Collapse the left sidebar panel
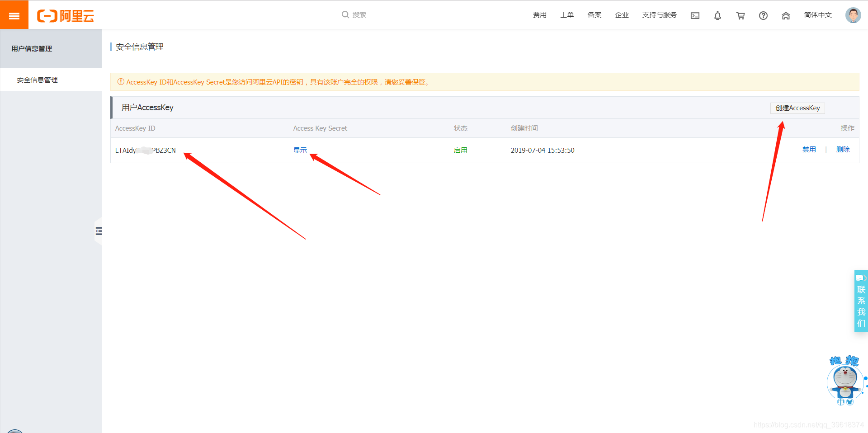This screenshot has width=868, height=433. [x=99, y=231]
